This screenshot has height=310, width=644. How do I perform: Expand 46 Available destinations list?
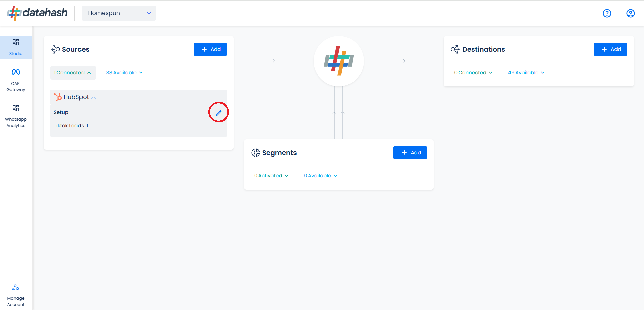pos(526,73)
